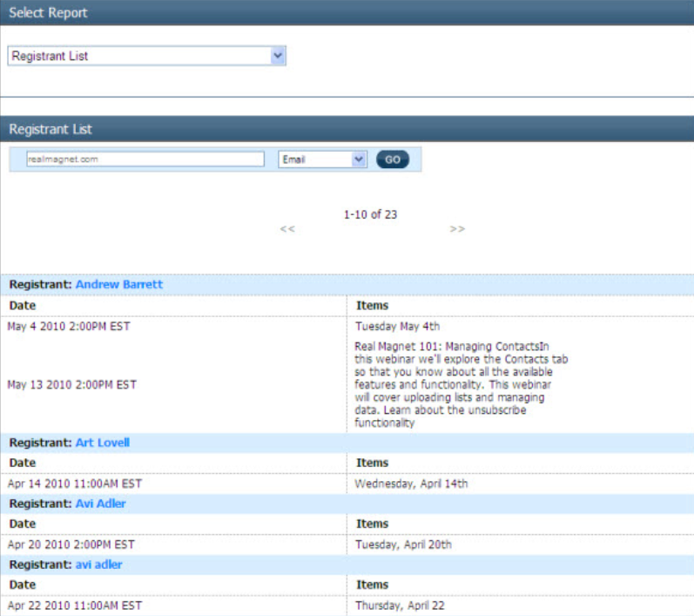Image resolution: width=694 pixels, height=616 pixels.
Task: Click item 'Tuesday May 4th'
Action: point(397,327)
